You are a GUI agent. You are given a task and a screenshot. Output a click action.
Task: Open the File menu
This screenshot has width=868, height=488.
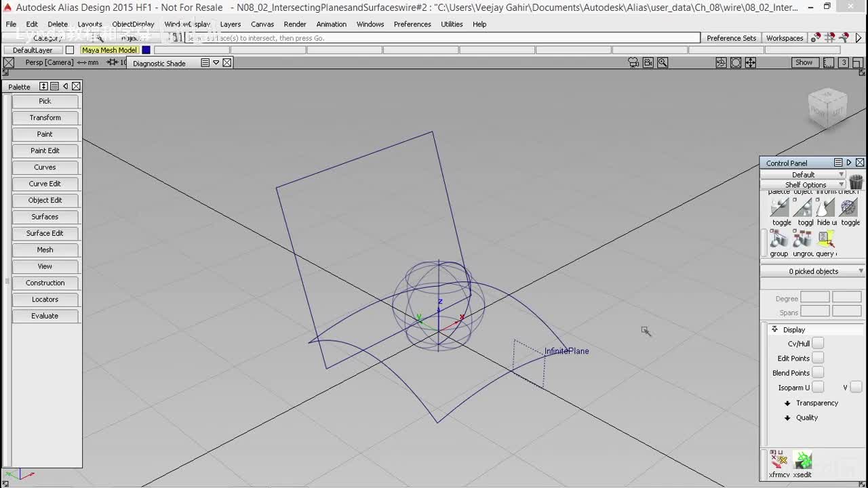coord(11,24)
